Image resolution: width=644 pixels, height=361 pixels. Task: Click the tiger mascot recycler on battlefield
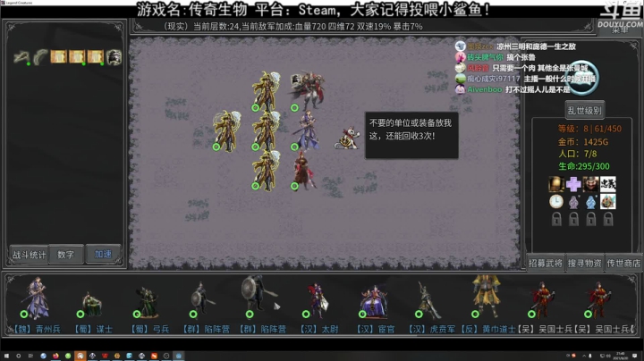tap(347, 138)
